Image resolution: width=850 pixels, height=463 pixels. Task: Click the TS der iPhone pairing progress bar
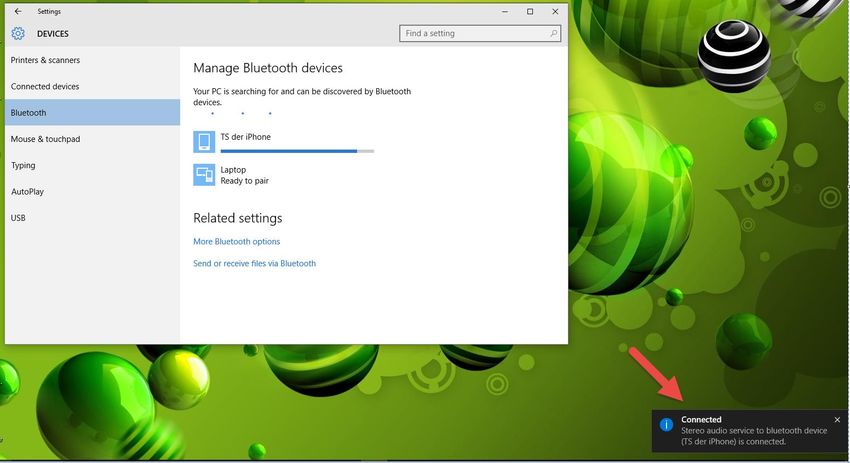point(297,151)
